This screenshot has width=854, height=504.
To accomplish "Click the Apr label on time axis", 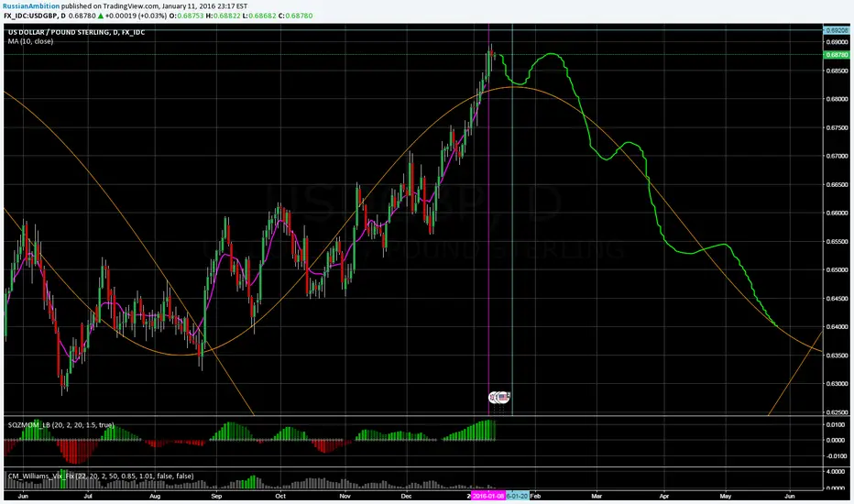I will point(664,497).
